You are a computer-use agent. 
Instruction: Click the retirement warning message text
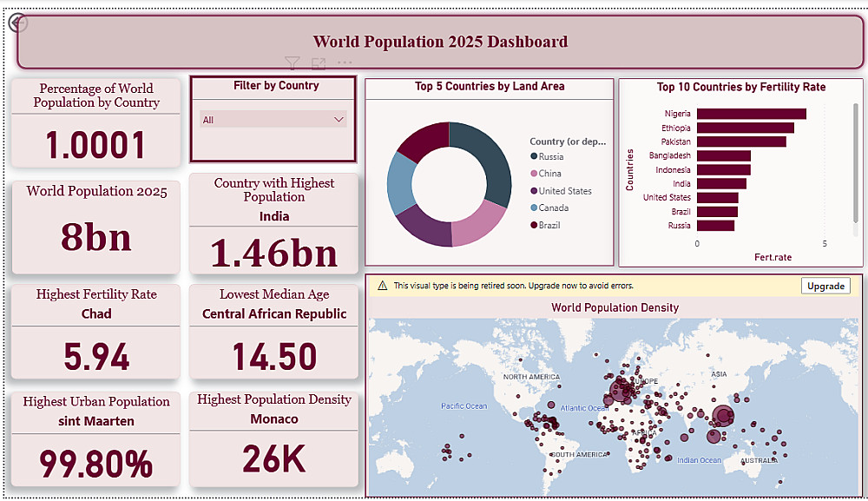coord(513,286)
